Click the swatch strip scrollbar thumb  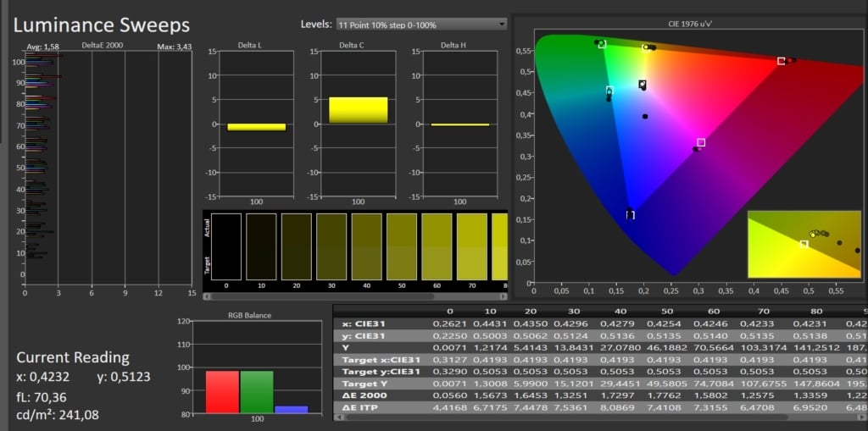coord(322,296)
